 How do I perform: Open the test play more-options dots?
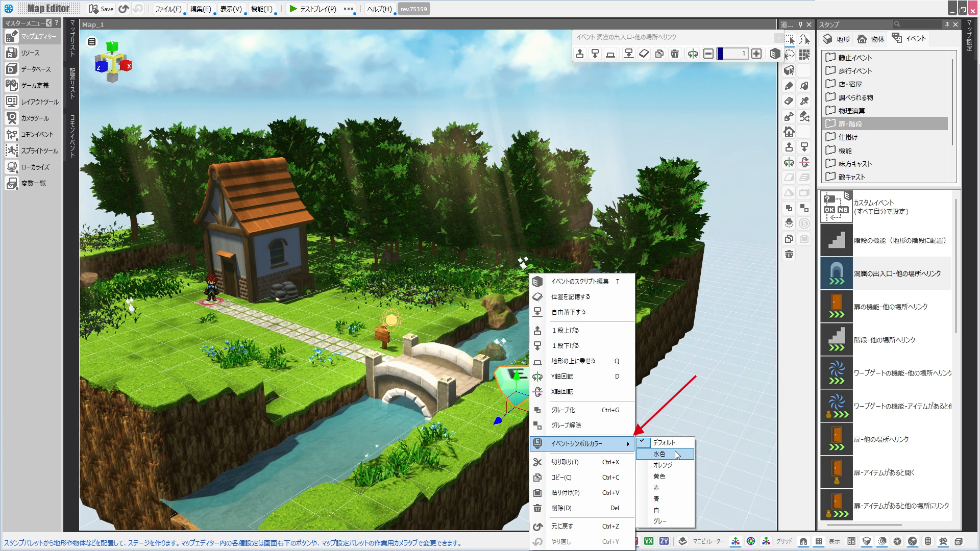[349, 9]
